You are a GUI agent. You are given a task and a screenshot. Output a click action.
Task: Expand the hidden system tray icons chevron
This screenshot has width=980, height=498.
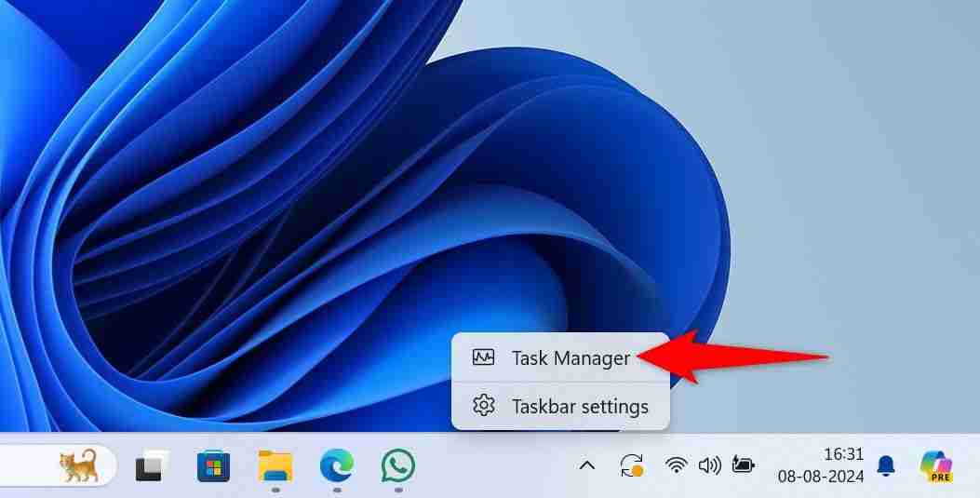(587, 465)
